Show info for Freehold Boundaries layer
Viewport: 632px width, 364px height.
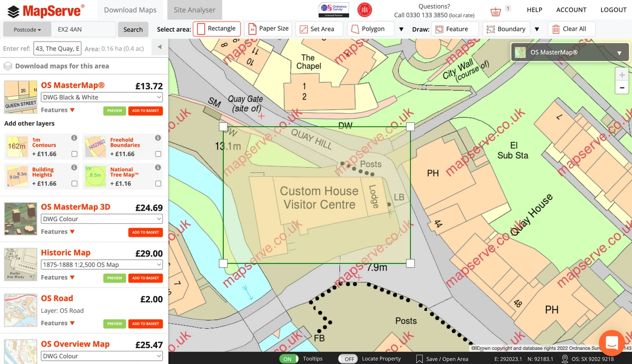click(158, 138)
